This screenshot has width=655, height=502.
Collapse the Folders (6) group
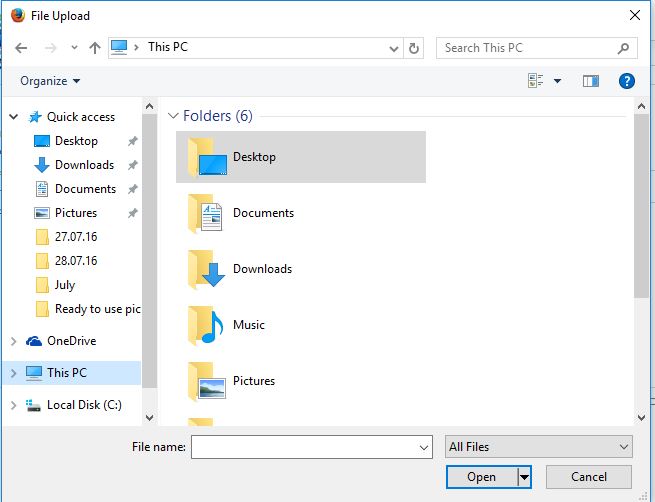[173, 116]
